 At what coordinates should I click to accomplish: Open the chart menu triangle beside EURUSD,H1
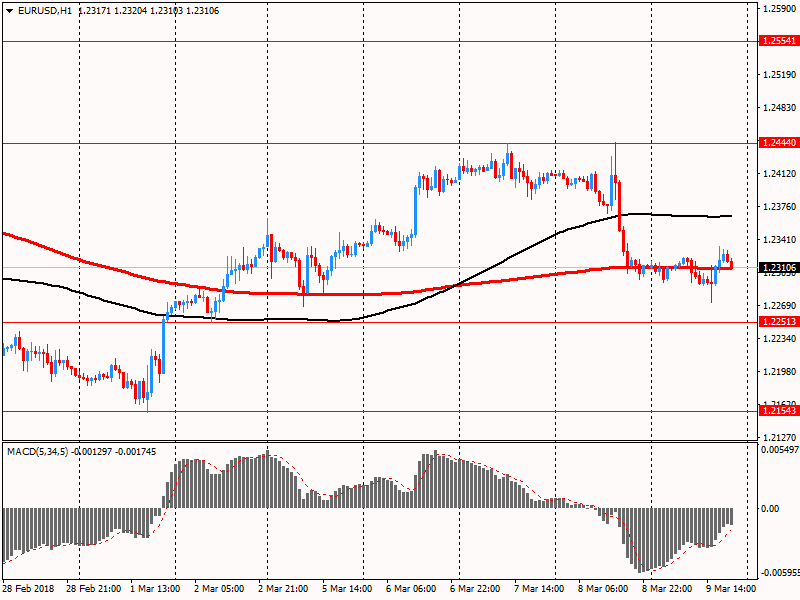(9, 11)
